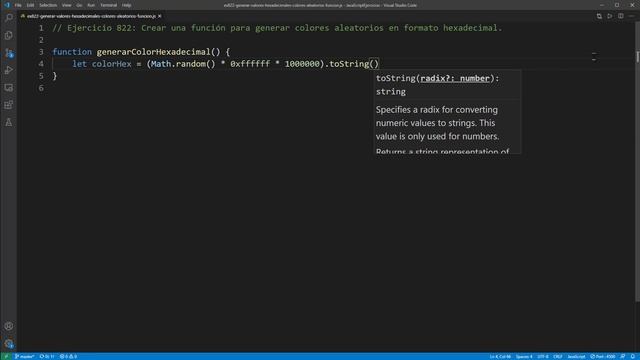Screen dimensions: 640x360
Task: Open the Run menu
Action: 91,5
